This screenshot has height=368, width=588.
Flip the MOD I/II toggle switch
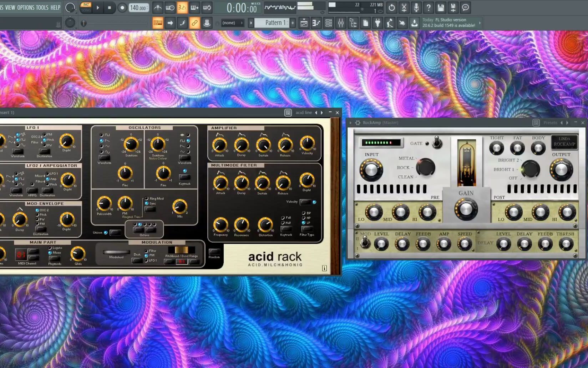[x=365, y=243]
